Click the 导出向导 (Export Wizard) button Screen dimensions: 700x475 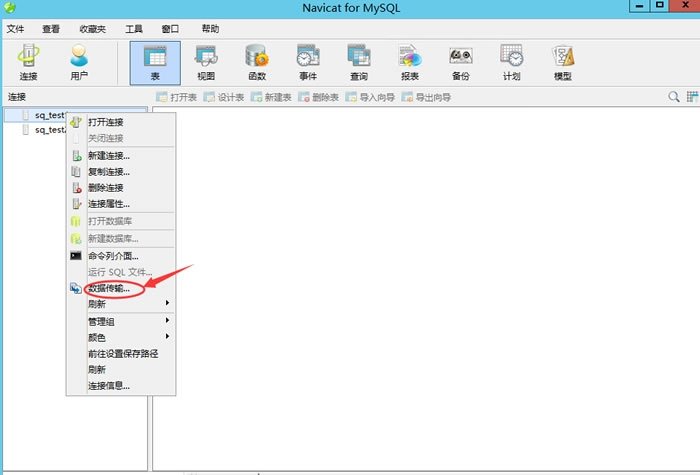[x=426, y=97]
